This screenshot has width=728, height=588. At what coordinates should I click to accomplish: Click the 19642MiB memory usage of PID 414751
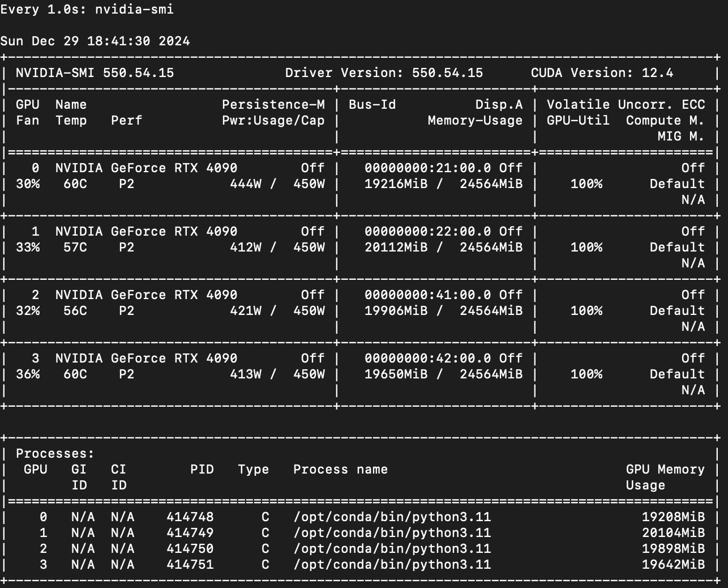(x=674, y=564)
